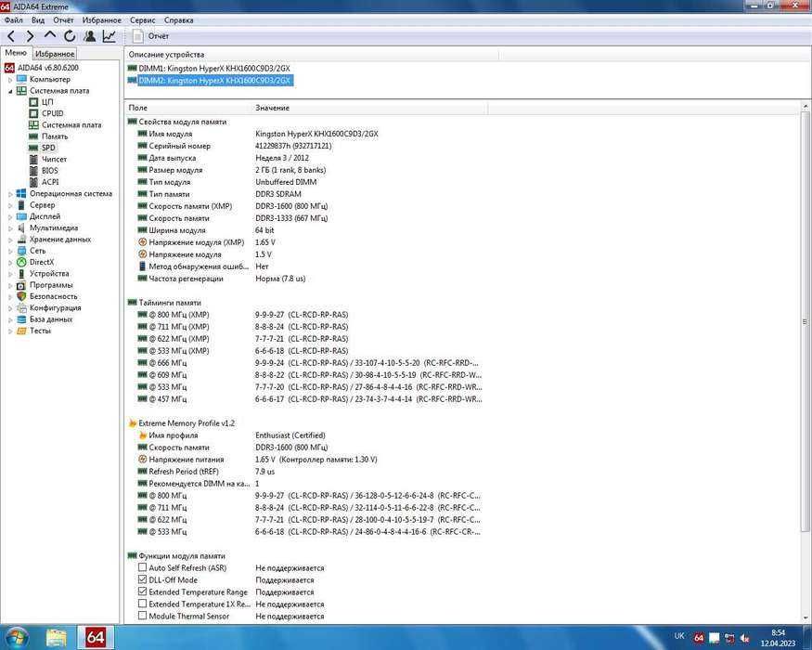Select the Тесты tree icon

[21, 331]
